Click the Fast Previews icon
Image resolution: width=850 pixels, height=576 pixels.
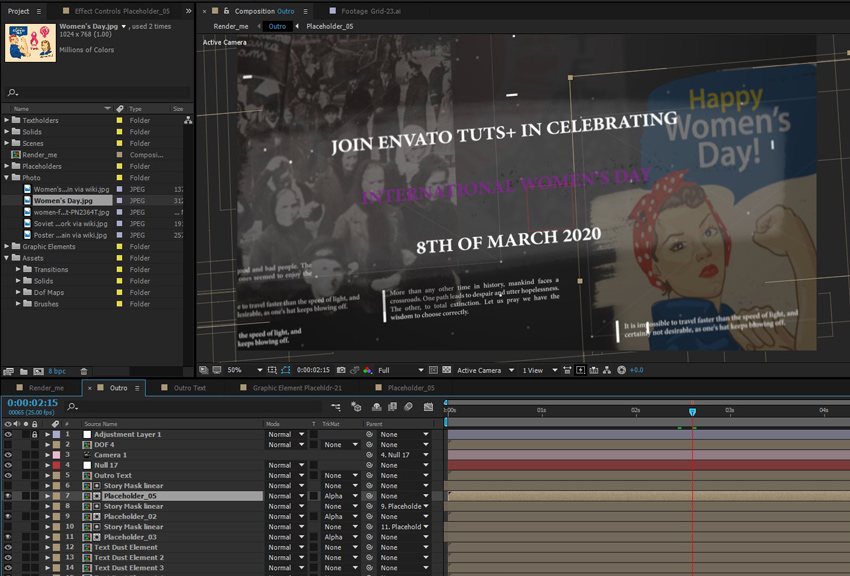point(581,370)
